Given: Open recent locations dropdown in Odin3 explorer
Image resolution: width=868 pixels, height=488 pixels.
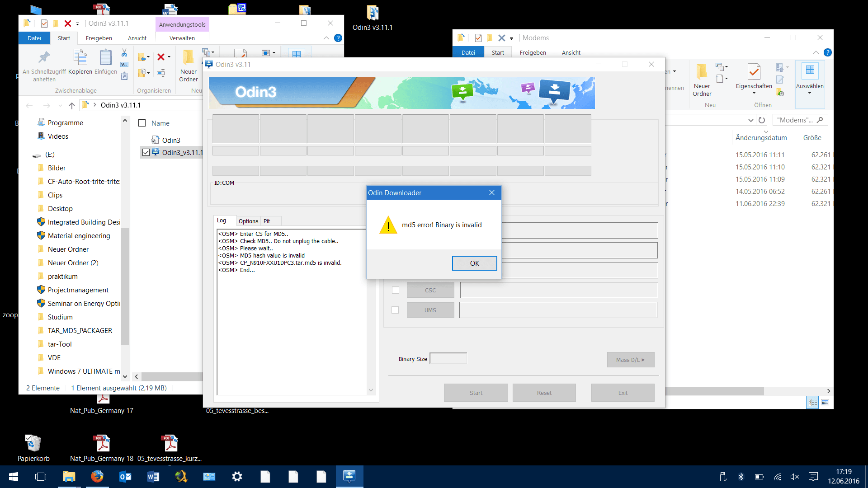Looking at the screenshot, I should [60, 105].
